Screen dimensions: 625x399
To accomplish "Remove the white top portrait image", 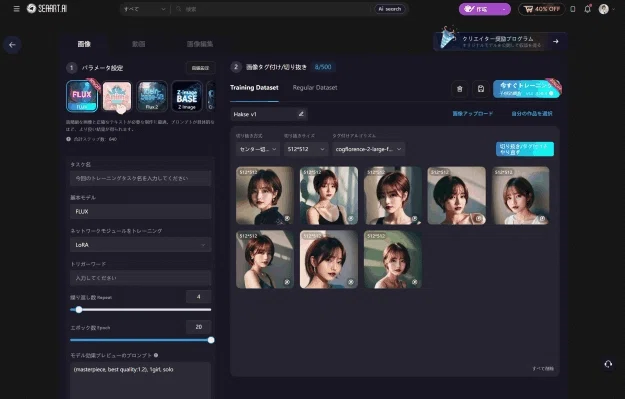I will (542, 218).
